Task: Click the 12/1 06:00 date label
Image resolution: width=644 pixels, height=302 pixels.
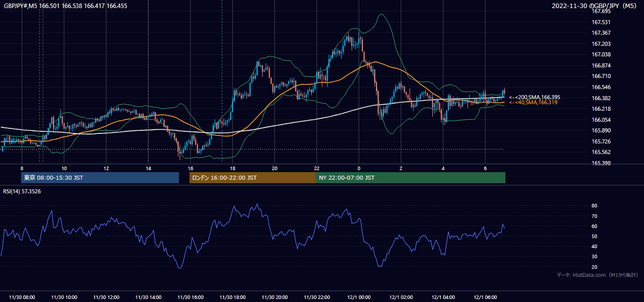Action: tap(485, 297)
